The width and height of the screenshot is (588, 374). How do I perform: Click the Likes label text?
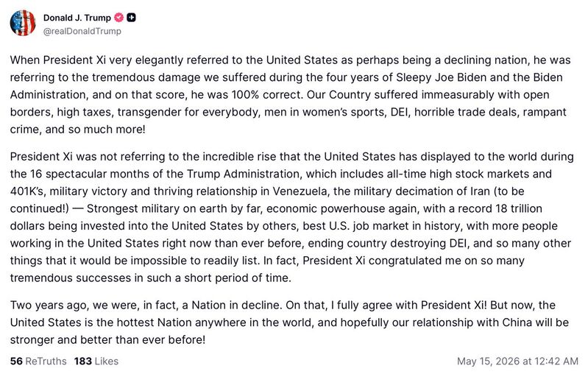point(107,361)
